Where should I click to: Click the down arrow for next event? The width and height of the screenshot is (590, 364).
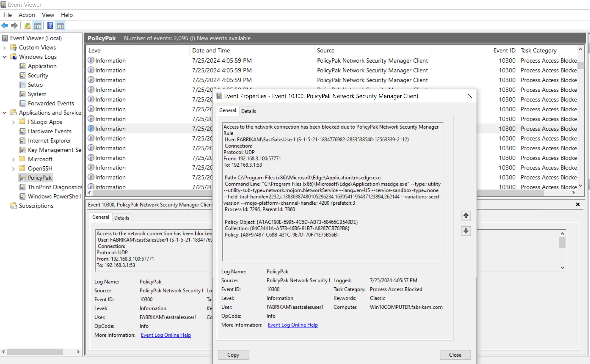point(466,231)
